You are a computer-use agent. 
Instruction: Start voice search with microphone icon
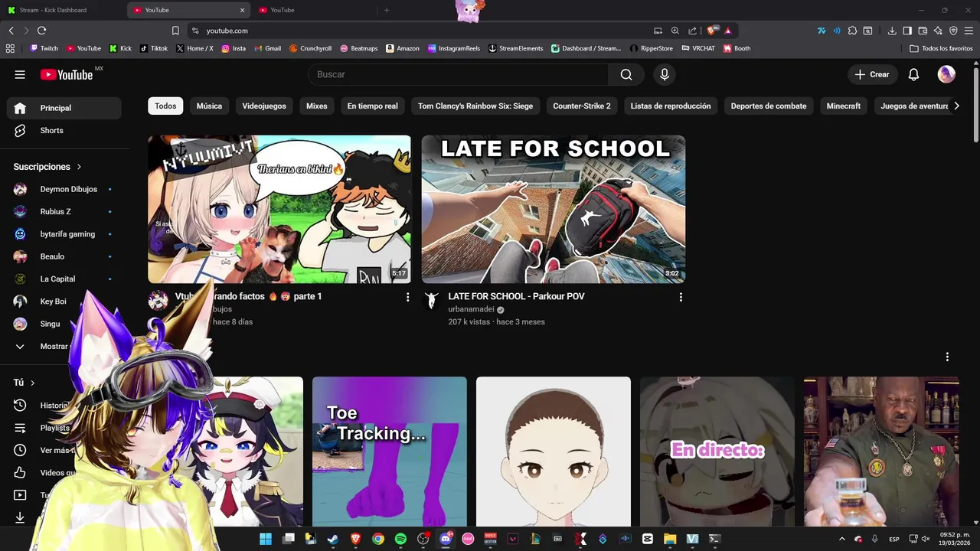pos(665,74)
